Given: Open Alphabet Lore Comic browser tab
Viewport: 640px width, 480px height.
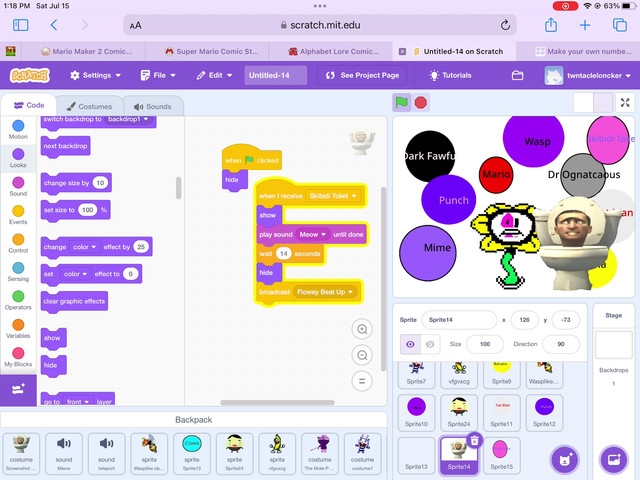Looking at the screenshot, I should (x=333, y=51).
